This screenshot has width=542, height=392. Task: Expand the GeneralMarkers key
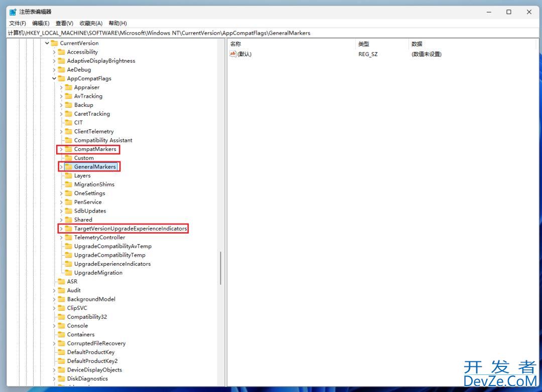[x=61, y=167]
